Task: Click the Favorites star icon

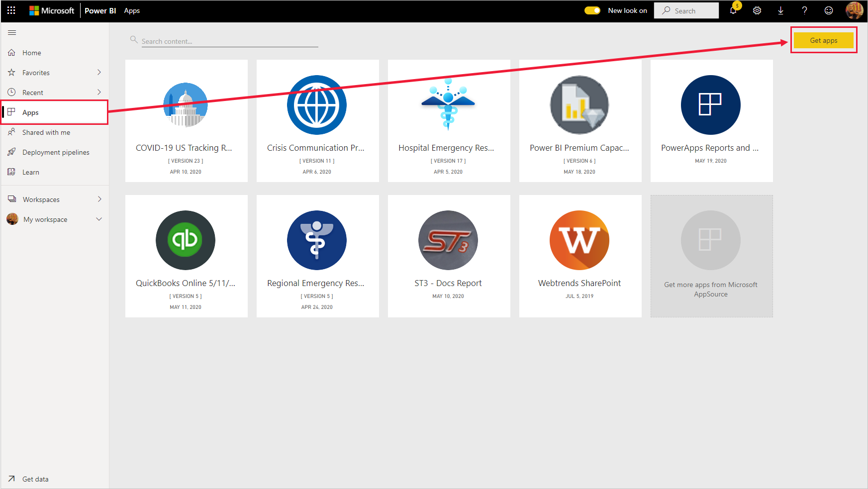Action: coord(12,72)
